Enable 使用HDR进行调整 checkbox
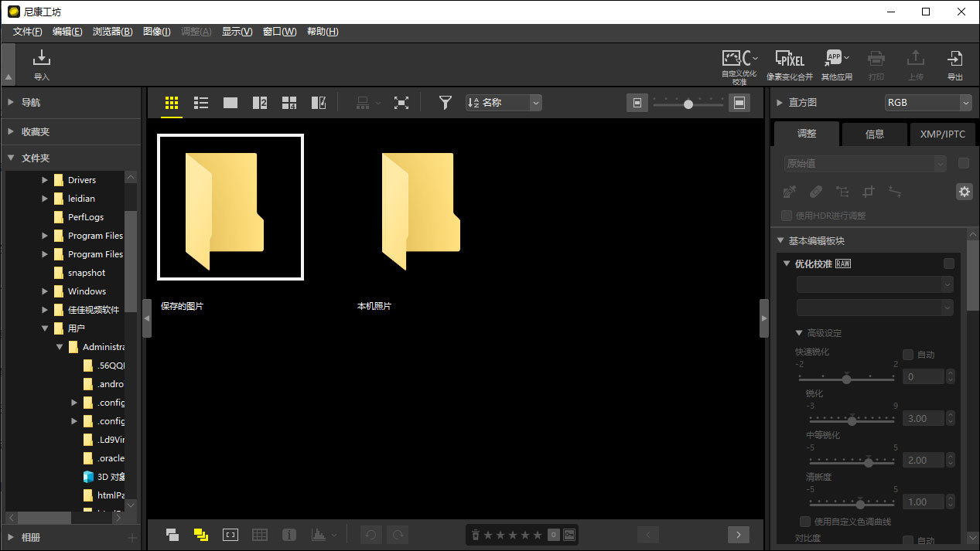Screen dimensions: 980x551 click(x=787, y=216)
